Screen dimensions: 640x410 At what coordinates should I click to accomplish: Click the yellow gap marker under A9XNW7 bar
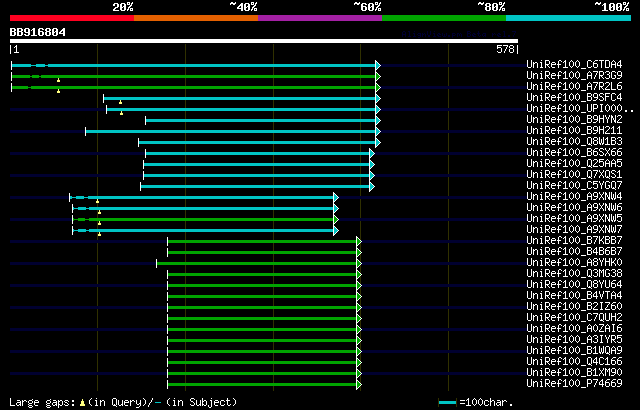tap(99, 234)
